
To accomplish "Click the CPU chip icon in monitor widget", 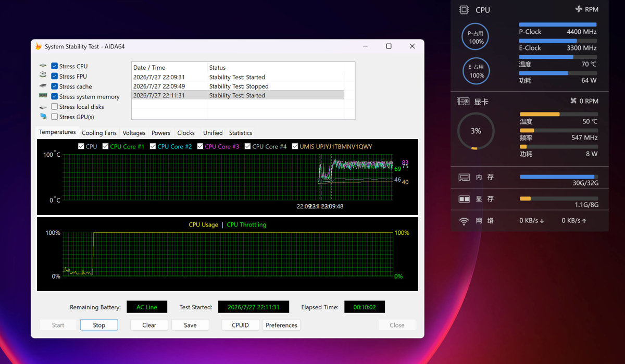I will (464, 10).
